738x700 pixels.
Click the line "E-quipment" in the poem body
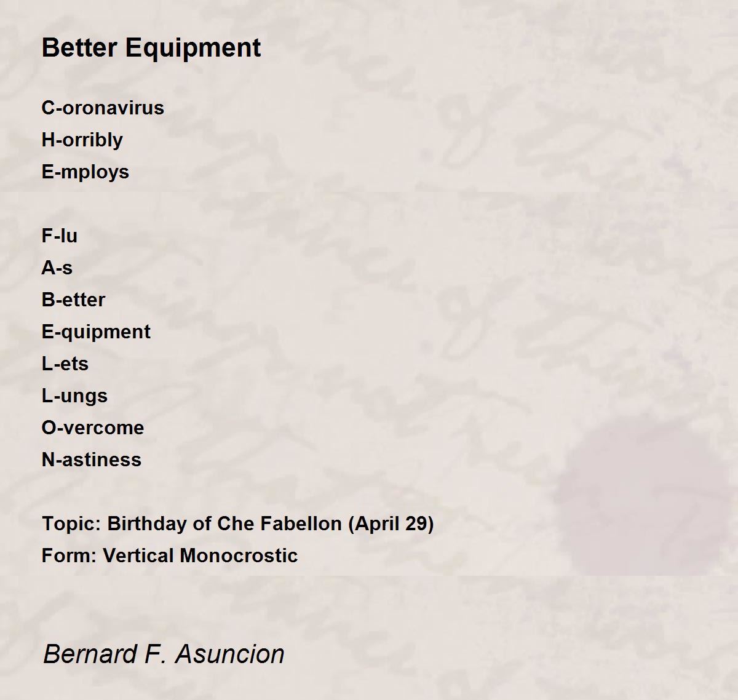pyautogui.click(x=96, y=332)
